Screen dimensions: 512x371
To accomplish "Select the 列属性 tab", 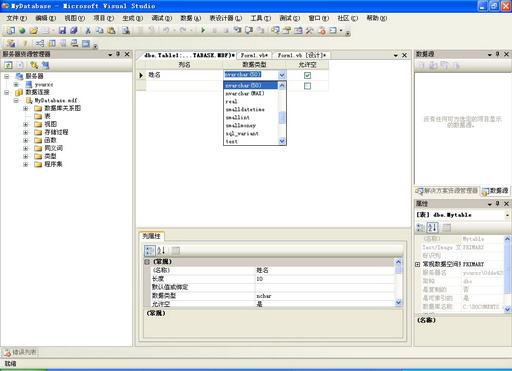I will tap(151, 236).
